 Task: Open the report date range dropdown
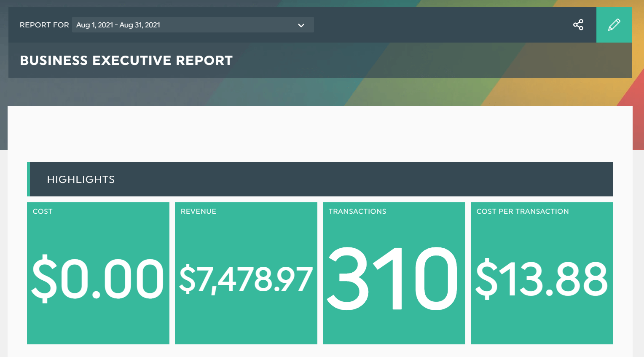pyautogui.click(x=193, y=25)
